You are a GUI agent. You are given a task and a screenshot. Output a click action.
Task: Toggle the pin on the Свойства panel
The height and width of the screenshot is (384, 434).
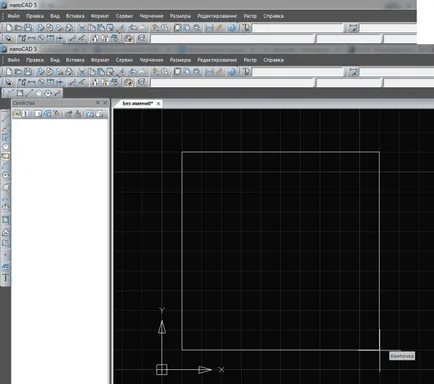point(98,103)
